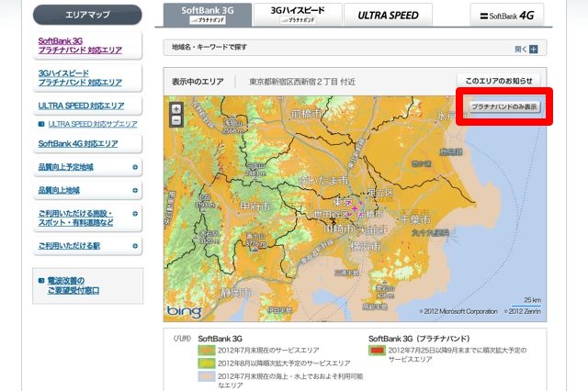Screen dimensions: 588x391
Task: Click the 東京都新宿区西新宿２丁目 付近 area text
Action: click(302, 82)
